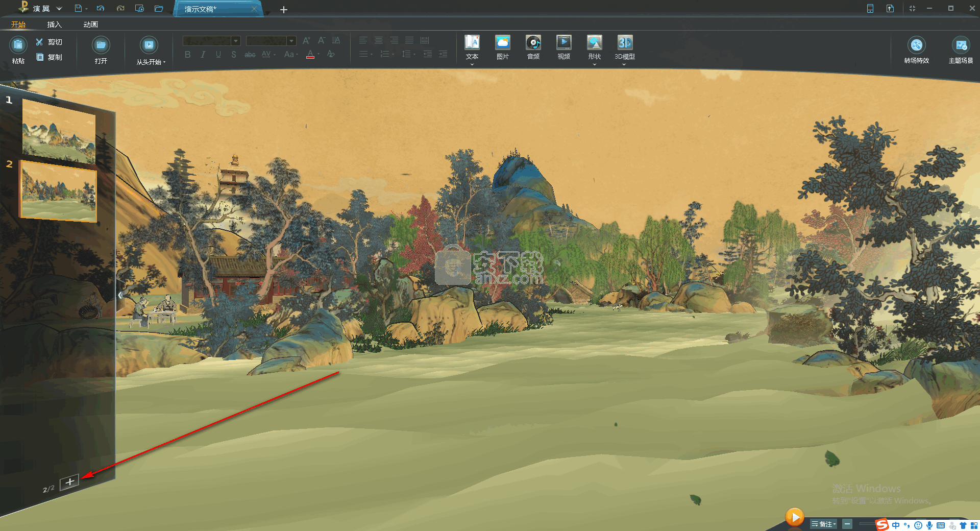Click the open folder icon in title bar

(159, 8)
